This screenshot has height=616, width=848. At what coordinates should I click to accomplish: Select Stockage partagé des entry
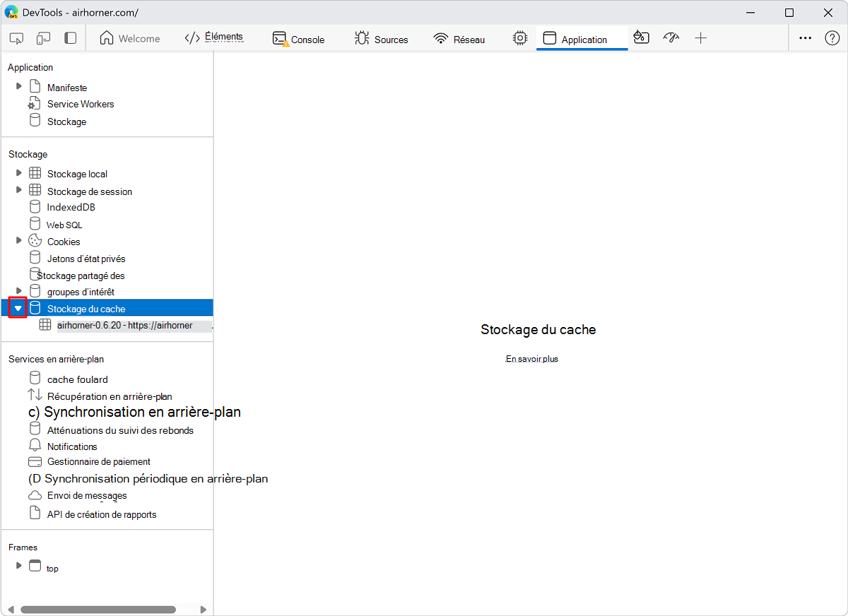[81, 276]
